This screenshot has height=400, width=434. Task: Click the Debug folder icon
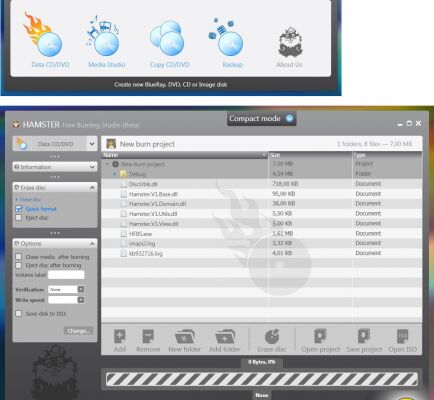pos(123,174)
